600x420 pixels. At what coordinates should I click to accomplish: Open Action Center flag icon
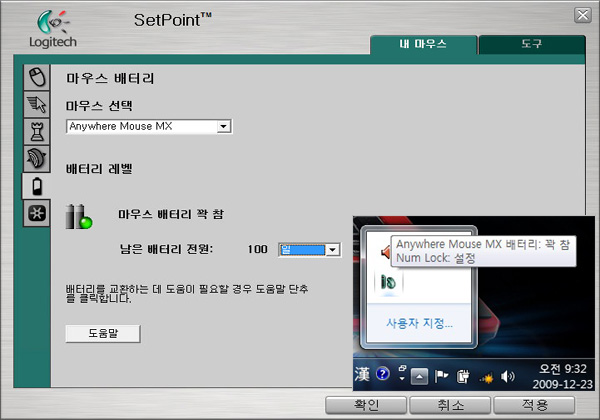coord(441,376)
